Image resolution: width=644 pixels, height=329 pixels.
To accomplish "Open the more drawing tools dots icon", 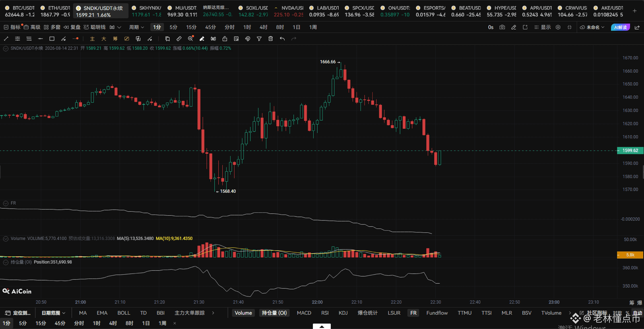I will coord(76,39).
